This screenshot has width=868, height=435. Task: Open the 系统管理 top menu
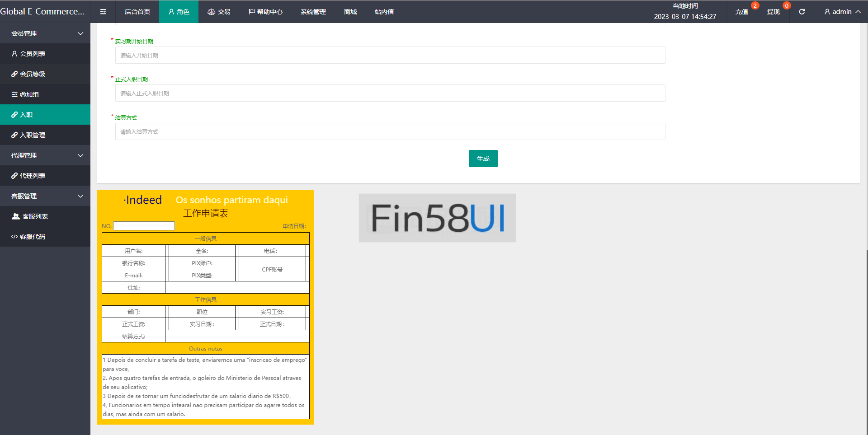click(x=313, y=12)
